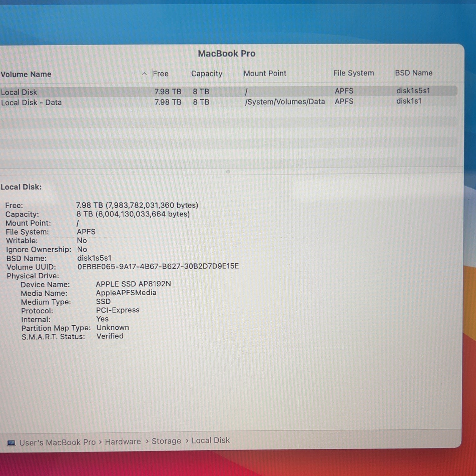Viewport: 476px width, 476px height.
Task: Click the disk1s1 BSD name cell
Action: pos(409,101)
